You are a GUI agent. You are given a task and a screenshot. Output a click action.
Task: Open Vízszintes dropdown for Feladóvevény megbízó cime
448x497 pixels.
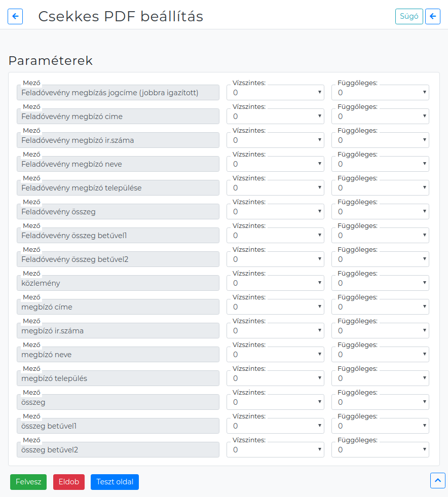[x=275, y=117]
